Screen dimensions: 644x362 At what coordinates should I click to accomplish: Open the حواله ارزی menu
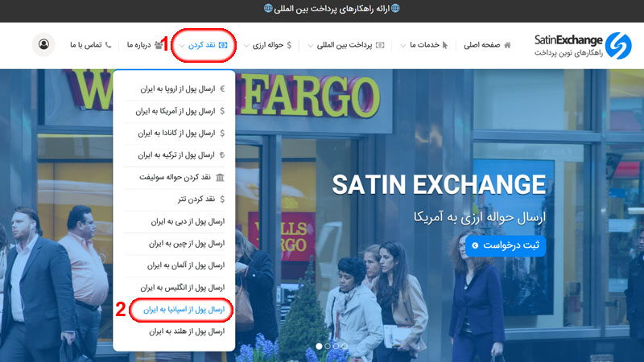(268, 45)
